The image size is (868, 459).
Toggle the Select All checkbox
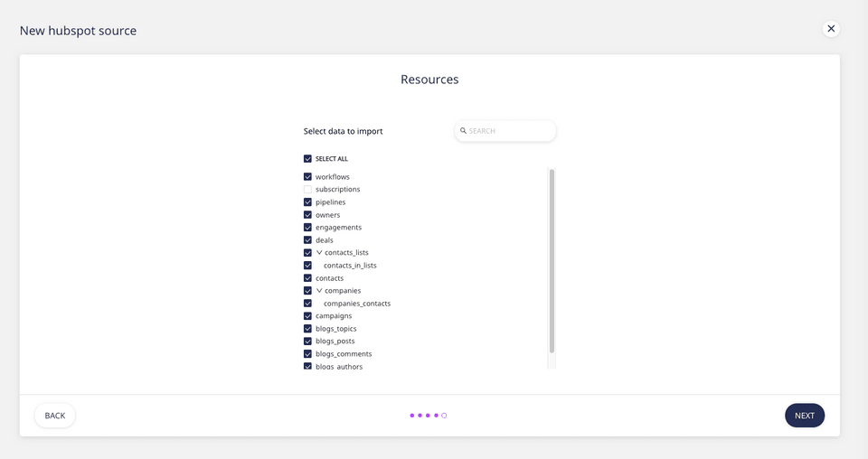[307, 159]
